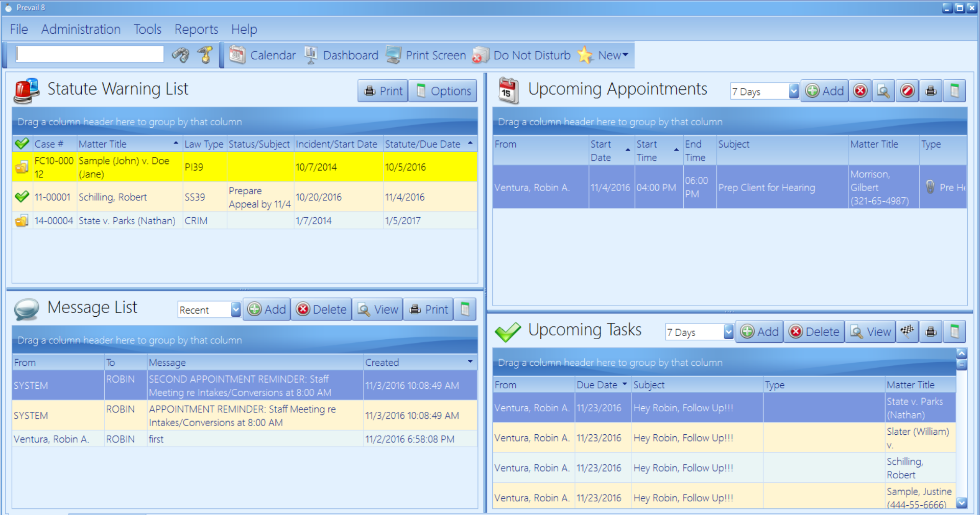Open the Administration menu
This screenshot has width=980, height=515.
81,29
